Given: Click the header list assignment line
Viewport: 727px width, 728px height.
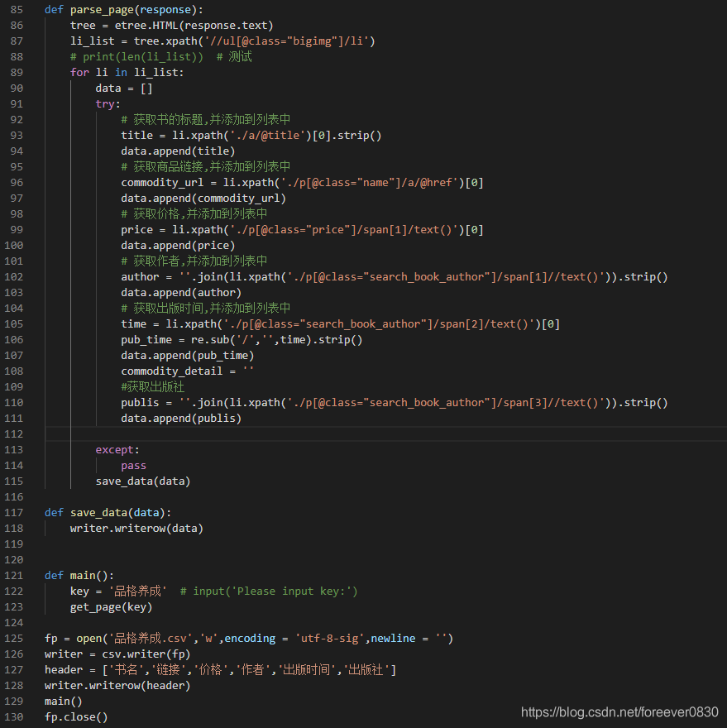Looking at the screenshot, I should coord(220,670).
